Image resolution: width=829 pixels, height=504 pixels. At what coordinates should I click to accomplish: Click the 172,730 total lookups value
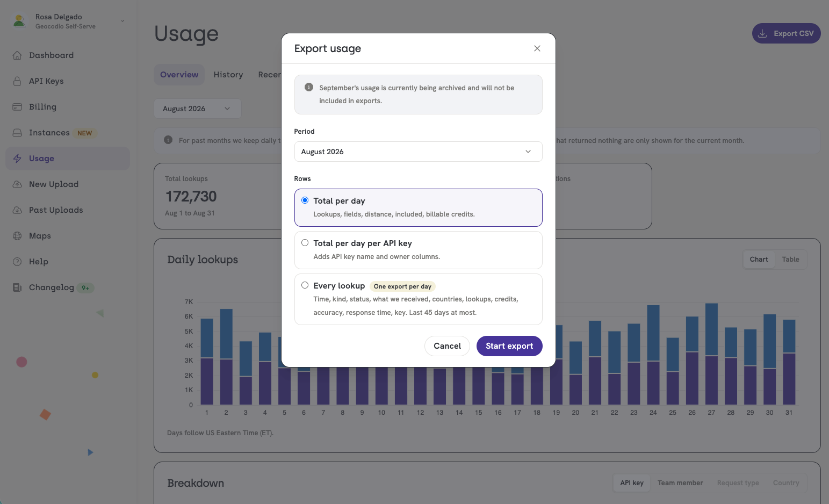point(191,196)
